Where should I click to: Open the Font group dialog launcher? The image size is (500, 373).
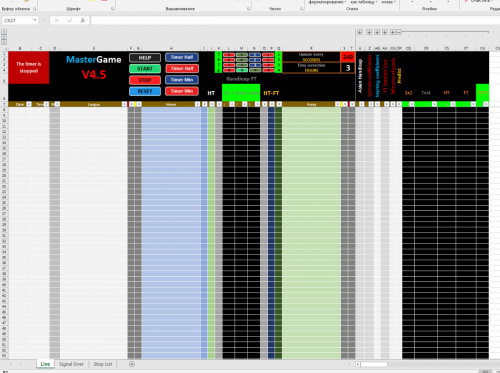point(112,9)
